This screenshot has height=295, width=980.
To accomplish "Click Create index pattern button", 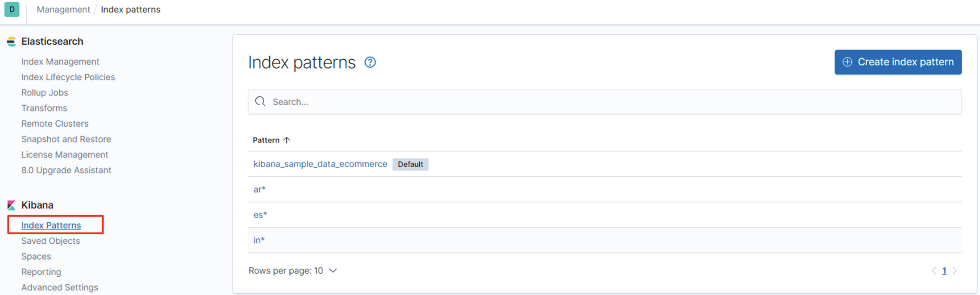I will coord(898,62).
